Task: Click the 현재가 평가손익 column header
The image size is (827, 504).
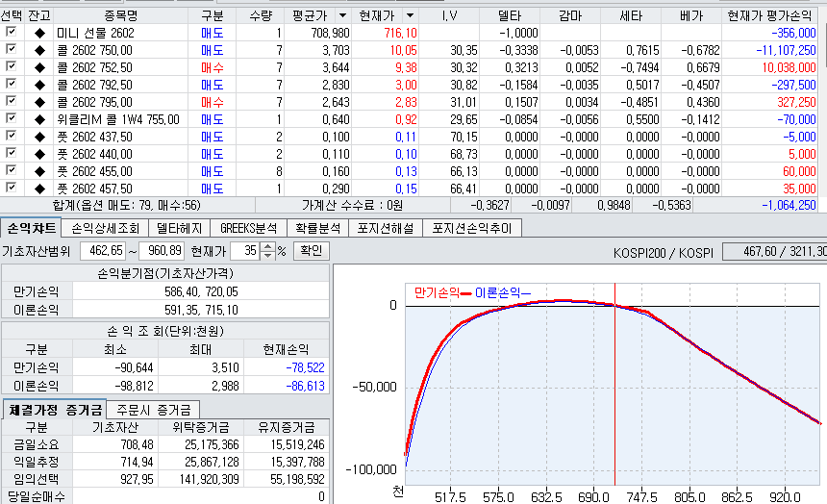Action: [x=769, y=15]
